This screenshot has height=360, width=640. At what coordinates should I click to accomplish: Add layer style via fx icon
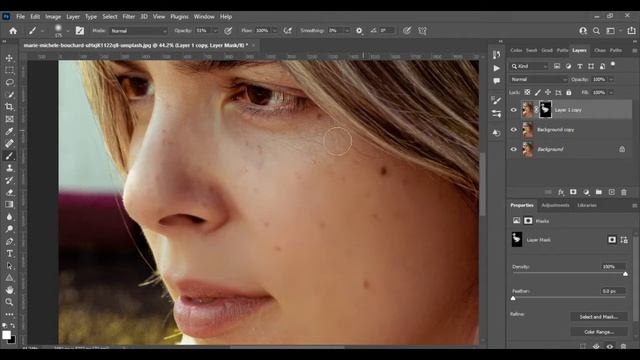pos(561,192)
